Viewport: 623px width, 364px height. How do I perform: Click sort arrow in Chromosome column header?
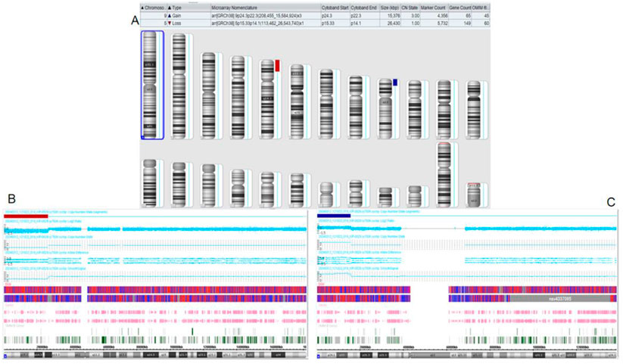pos(142,8)
